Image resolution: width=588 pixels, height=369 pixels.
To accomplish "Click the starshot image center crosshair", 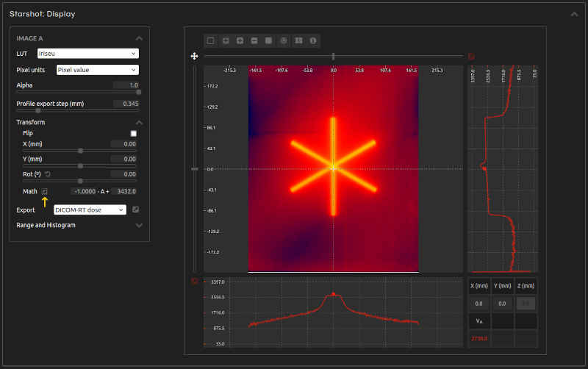I will point(333,169).
